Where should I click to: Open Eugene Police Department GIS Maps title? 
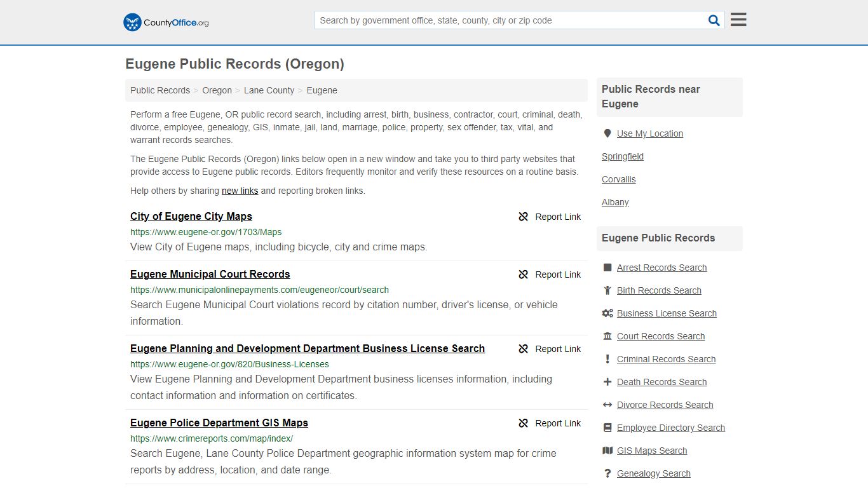(219, 423)
